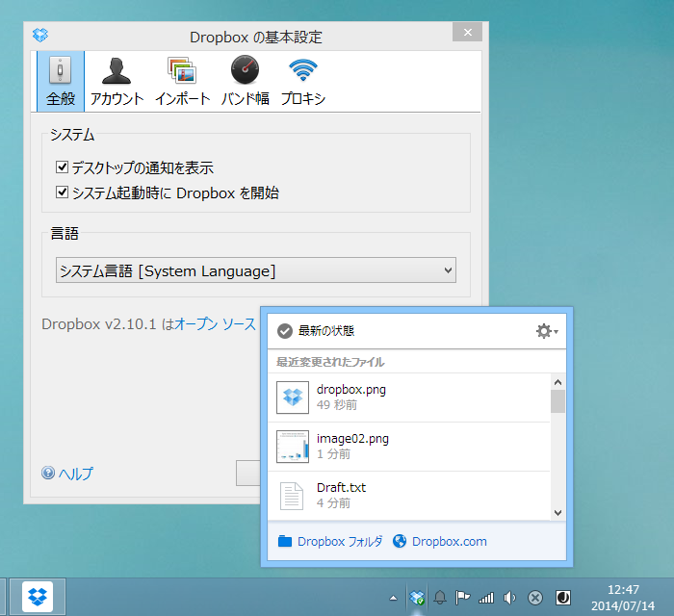Click the blue folder icon in popup footer
The width and height of the screenshot is (674, 616).
285,541
